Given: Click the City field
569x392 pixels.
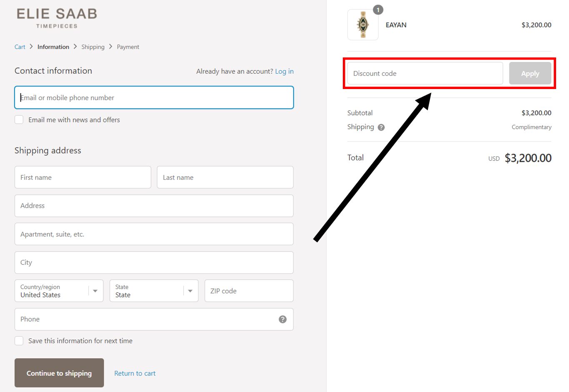Looking at the screenshot, I should click(154, 263).
